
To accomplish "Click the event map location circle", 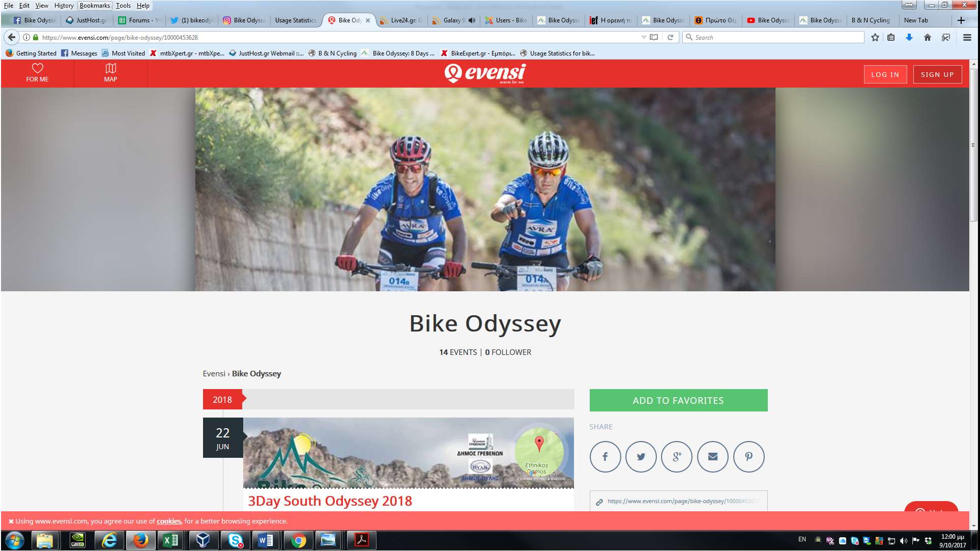I will 539,451.
